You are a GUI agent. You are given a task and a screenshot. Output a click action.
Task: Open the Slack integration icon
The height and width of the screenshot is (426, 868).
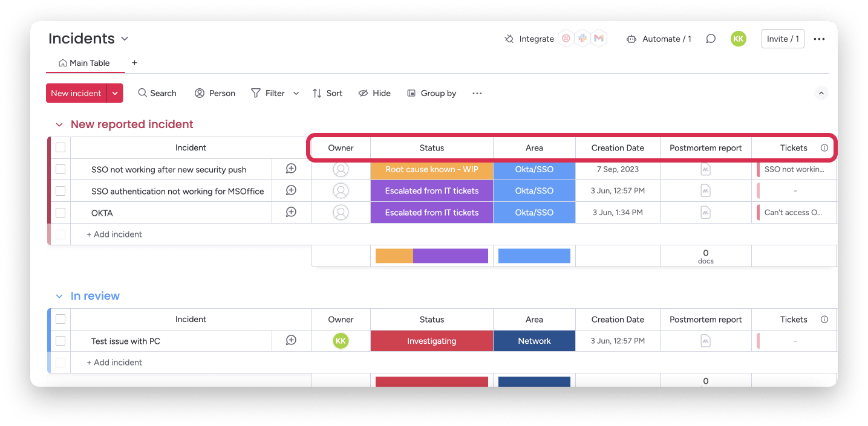click(582, 39)
